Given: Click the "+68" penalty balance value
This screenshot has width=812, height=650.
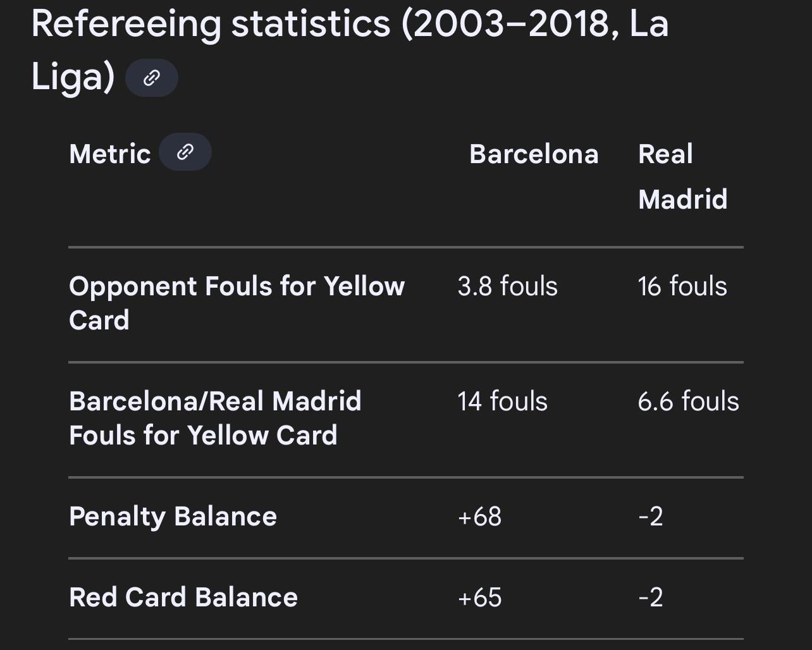Looking at the screenshot, I should (x=479, y=517).
